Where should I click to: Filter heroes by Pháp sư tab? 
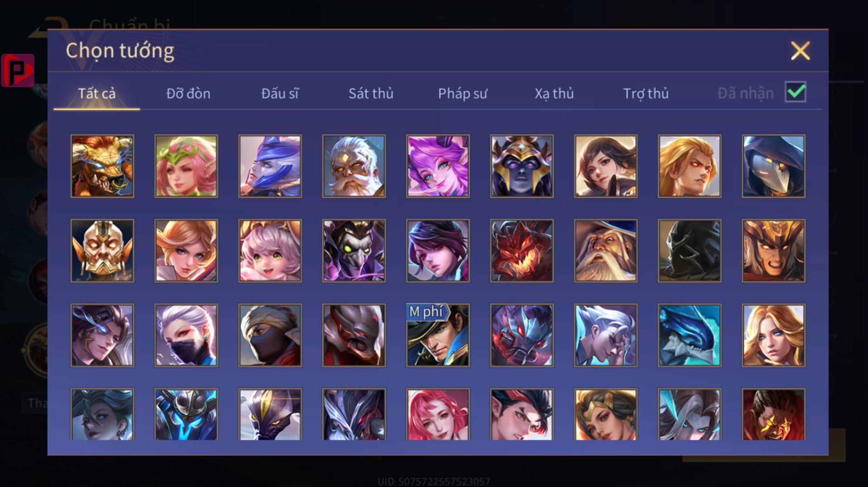tap(462, 94)
